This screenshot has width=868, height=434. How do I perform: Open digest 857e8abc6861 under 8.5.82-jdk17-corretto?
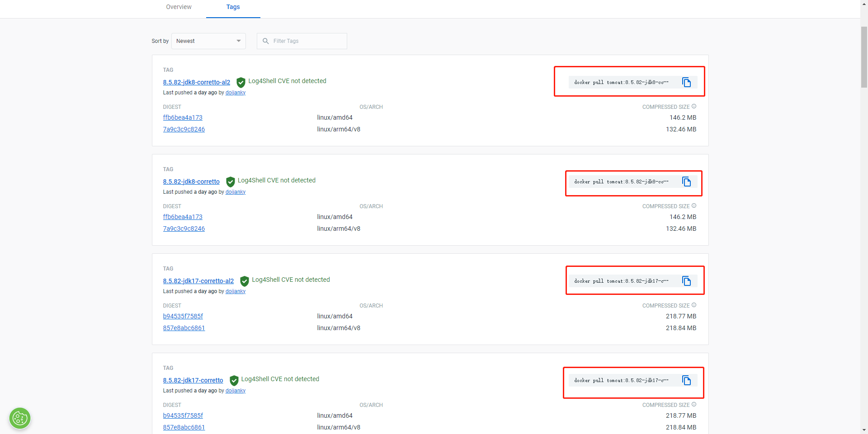pyautogui.click(x=184, y=427)
